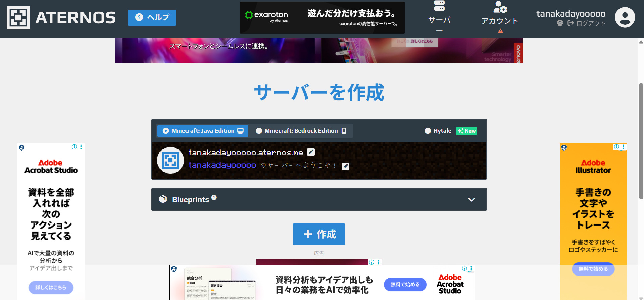Open the user profile avatar icon
Viewport: 644px width, 300px height.
click(x=625, y=17)
